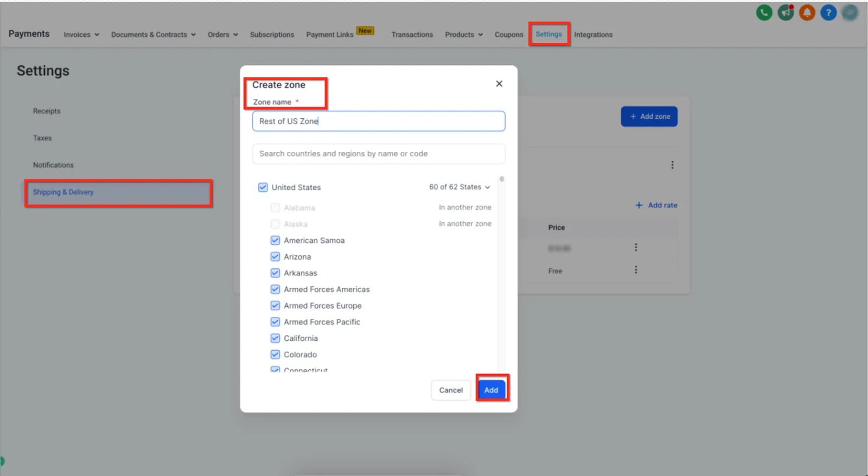Click the search countries and regions field
The height and width of the screenshot is (476, 868).
pyautogui.click(x=379, y=153)
